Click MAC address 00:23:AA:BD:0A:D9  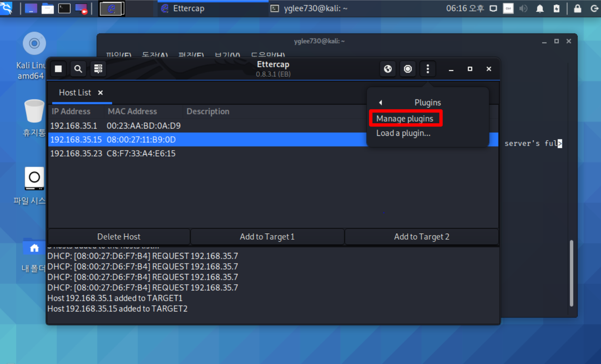pos(144,126)
